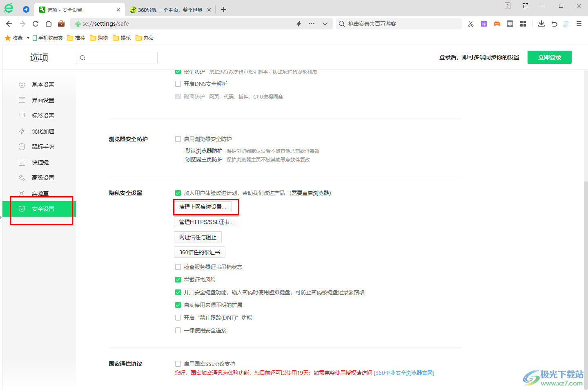The image size is (588, 390).
Task: Enable 禁止跟踪(DNT) 功能 checkbox
Action: click(178, 318)
